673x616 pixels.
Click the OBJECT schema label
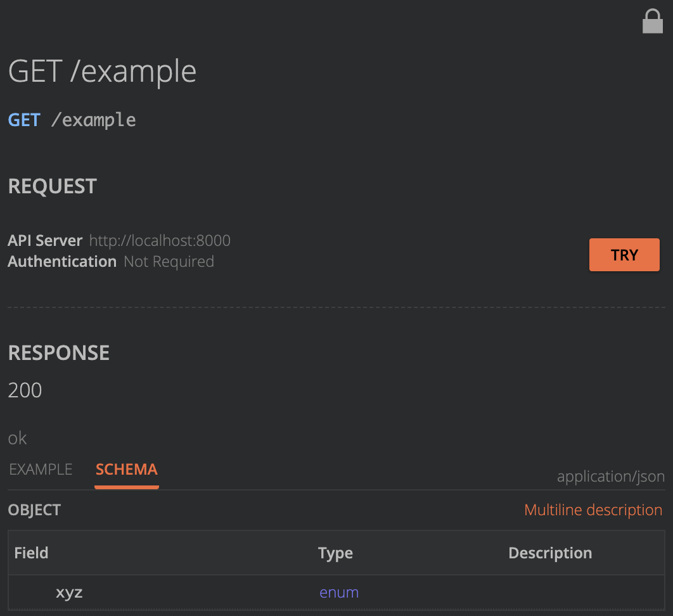click(34, 510)
